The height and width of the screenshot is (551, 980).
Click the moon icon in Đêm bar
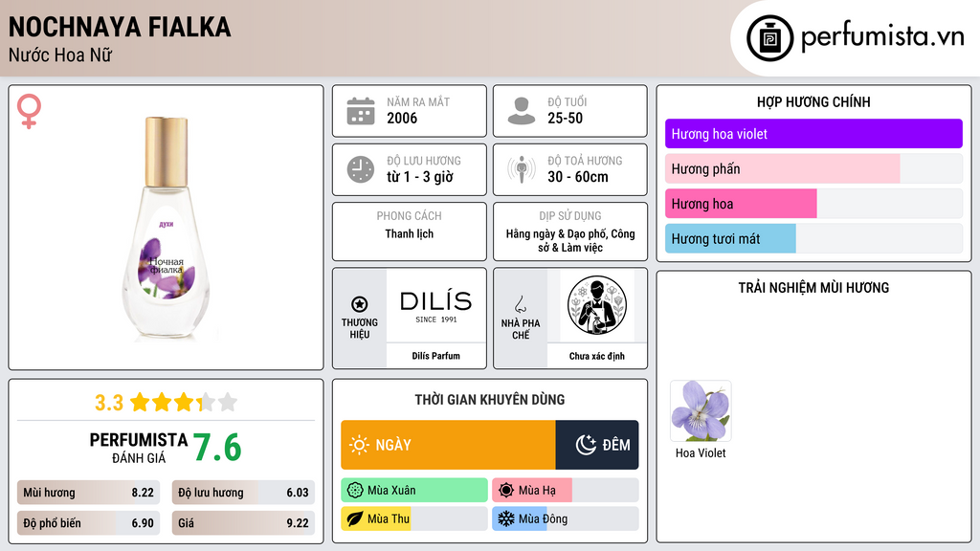tap(586, 445)
